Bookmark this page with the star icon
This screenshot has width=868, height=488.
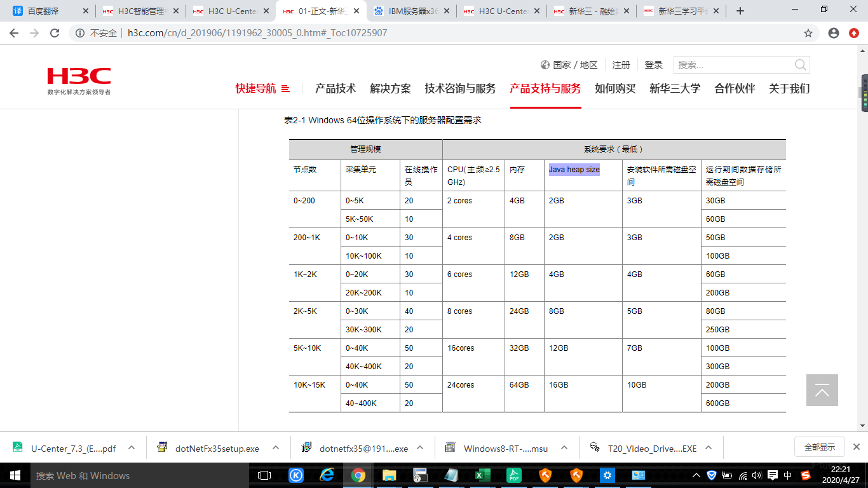808,33
